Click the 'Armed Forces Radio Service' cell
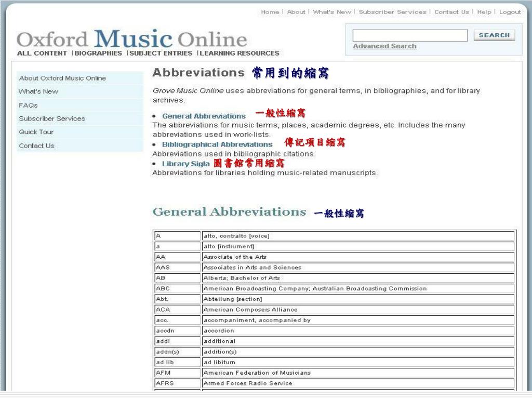This screenshot has height=399, width=532. (x=358, y=383)
